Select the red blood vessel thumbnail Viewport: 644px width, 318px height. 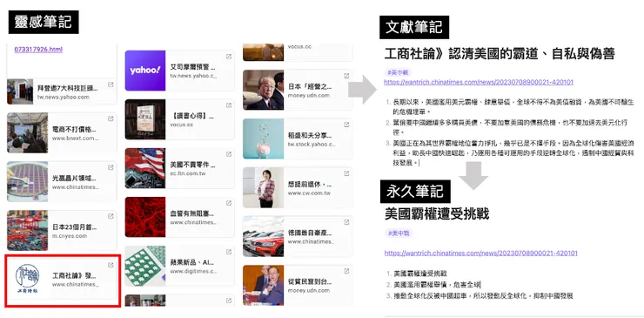[x=145, y=217]
